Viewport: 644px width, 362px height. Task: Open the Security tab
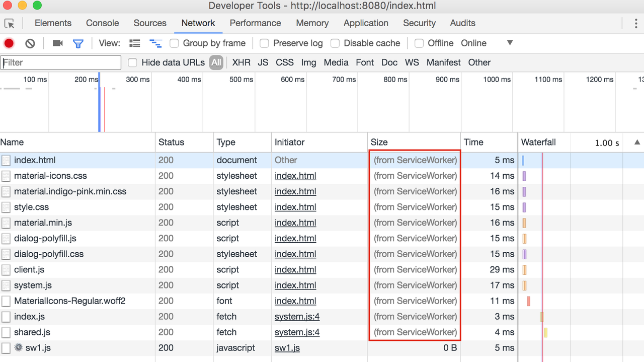pos(419,23)
